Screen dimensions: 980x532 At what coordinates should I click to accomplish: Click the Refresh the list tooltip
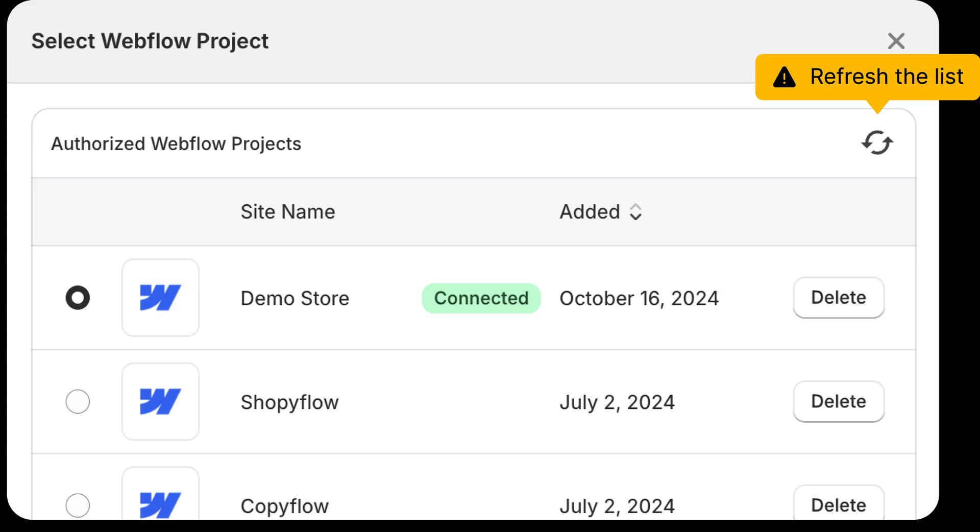coord(886,77)
